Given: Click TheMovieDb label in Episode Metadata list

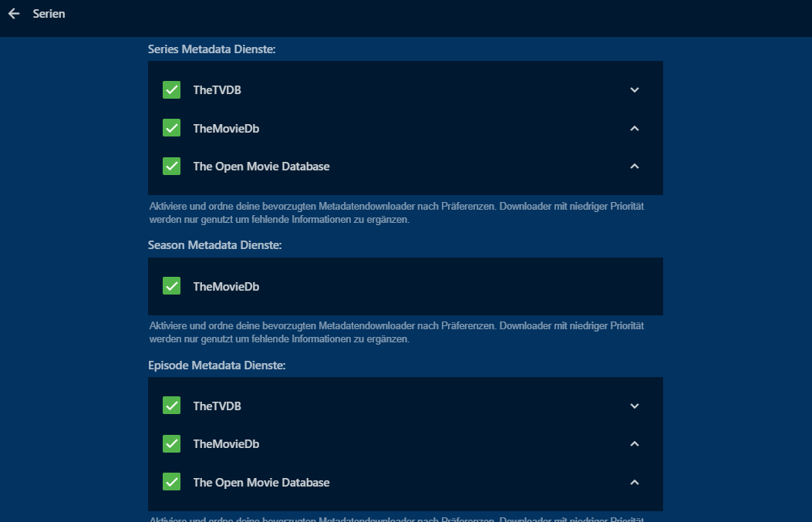Looking at the screenshot, I should click(x=226, y=444).
